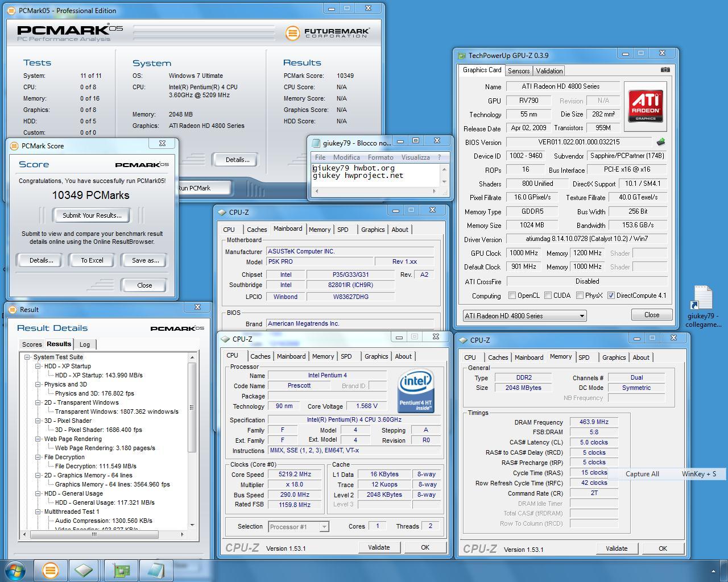Click Result window title bar icon

pyautogui.click(x=13, y=310)
